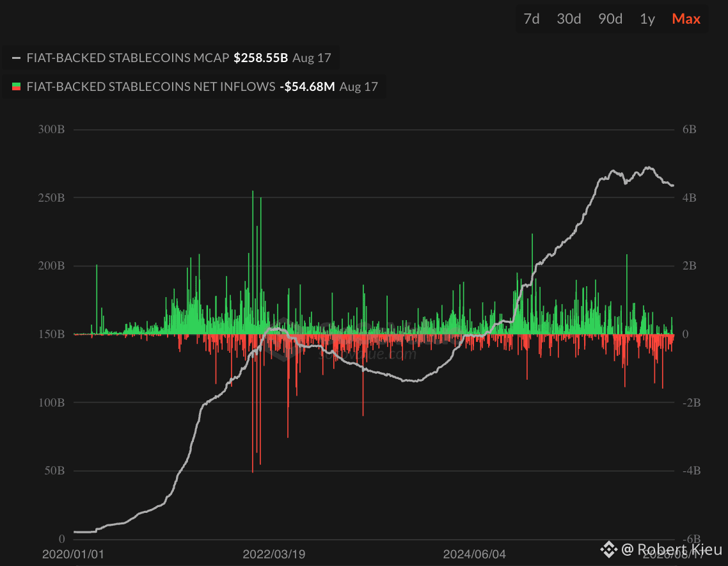The image size is (728, 566).
Task: Click the 4B right axis label
Action: coord(689,197)
